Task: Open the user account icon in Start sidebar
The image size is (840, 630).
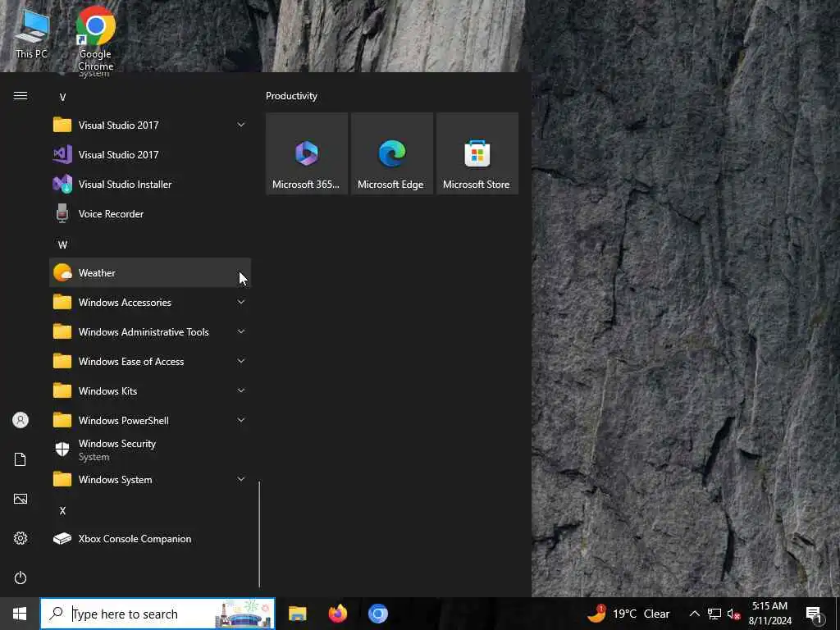Action: pos(21,420)
